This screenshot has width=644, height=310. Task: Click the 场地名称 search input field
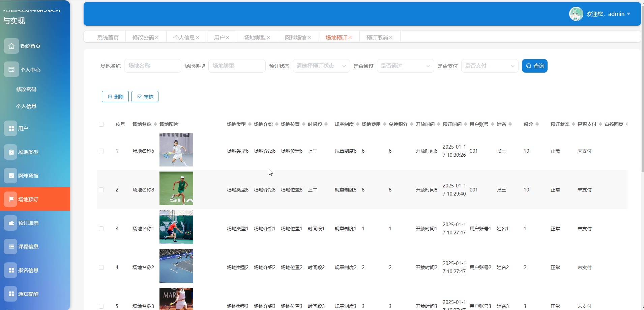pyautogui.click(x=152, y=66)
